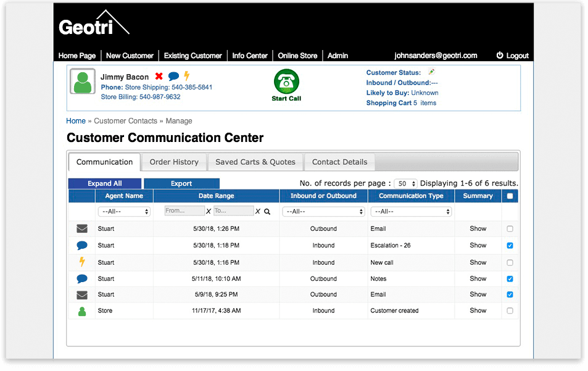Viewport: 588px width, 371px height.
Task: Click the Logout link
Action: coord(518,56)
